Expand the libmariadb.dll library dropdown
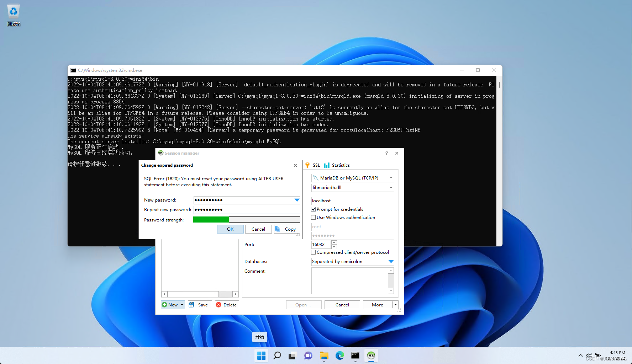 (x=391, y=188)
